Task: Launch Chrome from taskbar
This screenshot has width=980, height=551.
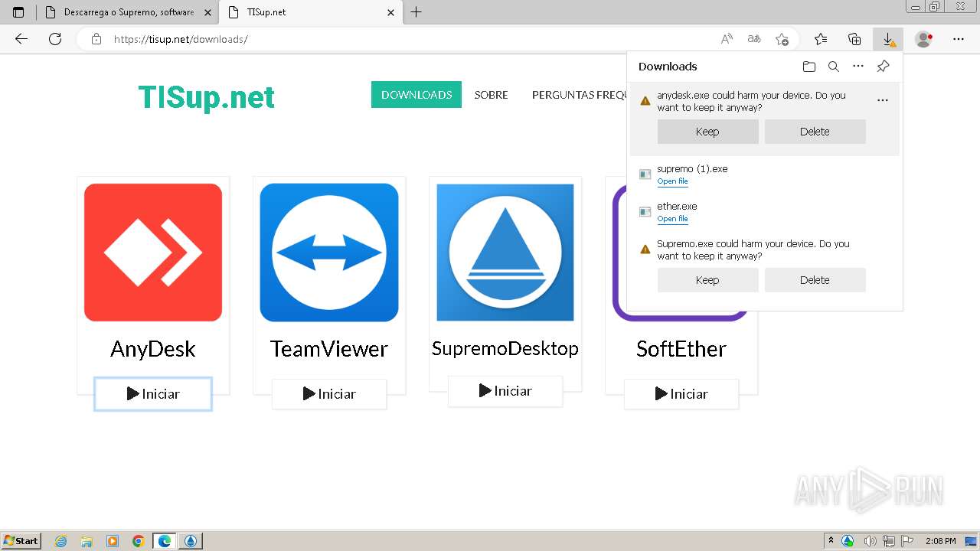Action: coord(139,541)
